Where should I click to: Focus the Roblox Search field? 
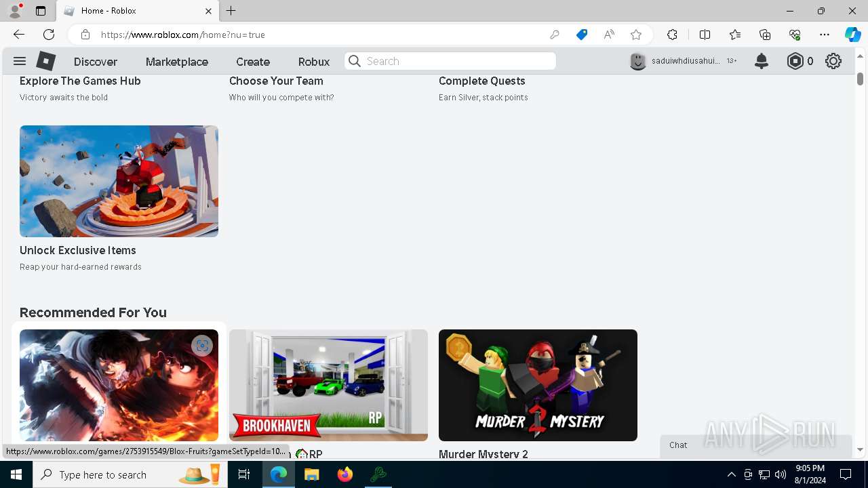coord(450,61)
